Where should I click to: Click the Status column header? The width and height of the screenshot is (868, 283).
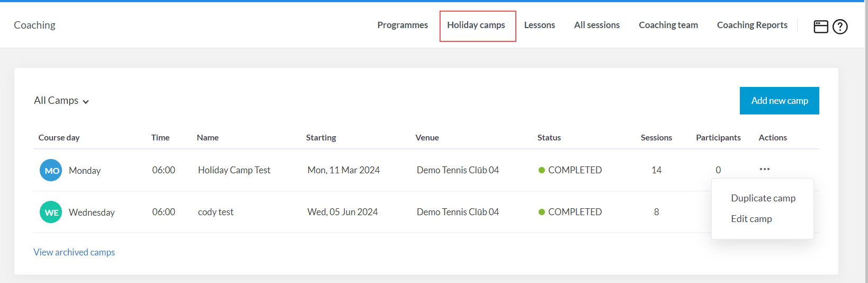(x=549, y=138)
